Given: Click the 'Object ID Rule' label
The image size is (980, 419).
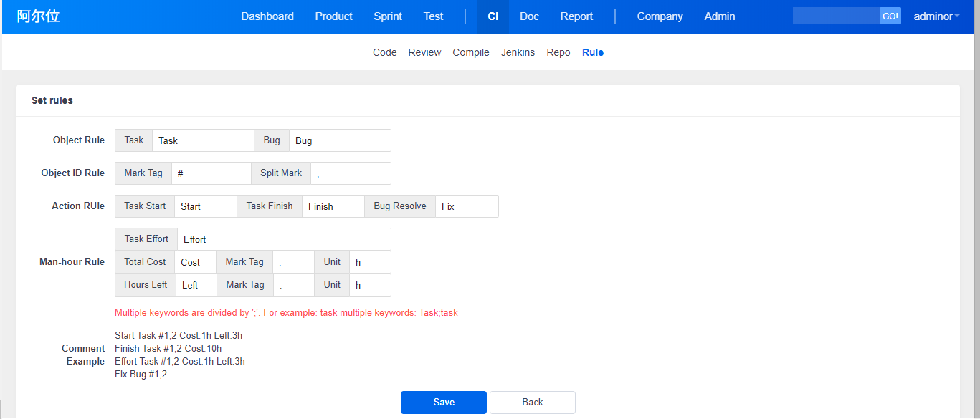Looking at the screenshot, I should pyautogui.click(x=73, y=173).
